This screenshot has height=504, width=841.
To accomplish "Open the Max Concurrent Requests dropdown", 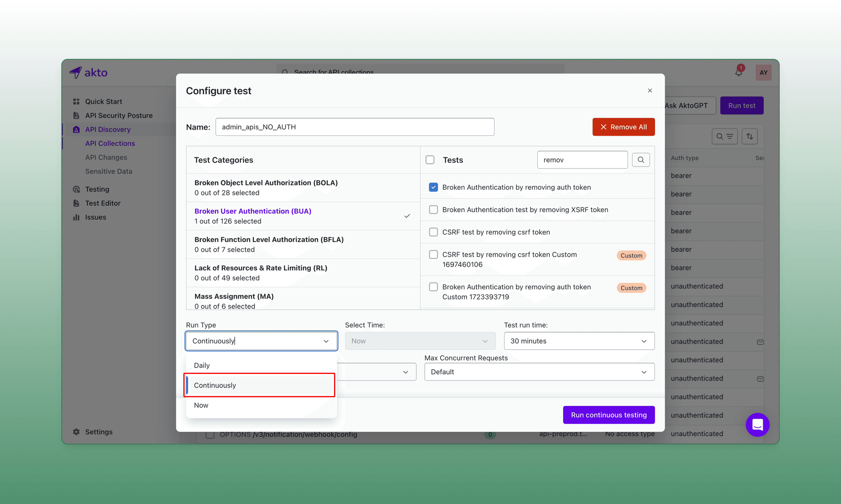I will pyautogui.click(x=539, y=372).
